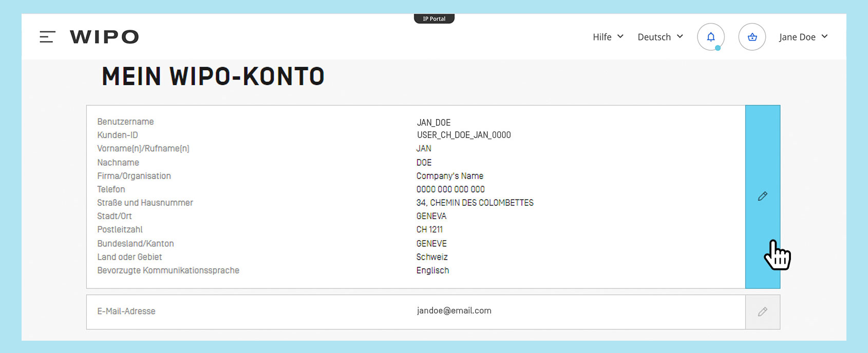The image size is (868, 353).
Task: Open the hamburger navigation menu
Action: point(47,37)
